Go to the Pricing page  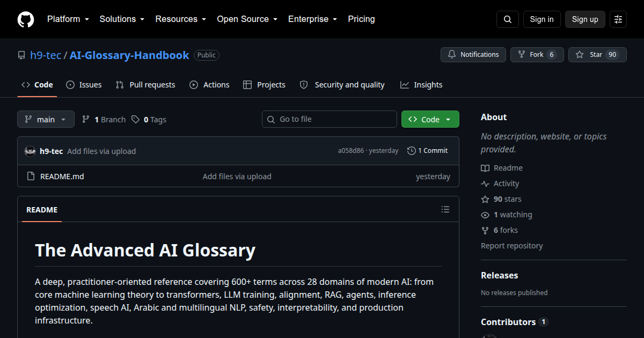coord(361,19)
